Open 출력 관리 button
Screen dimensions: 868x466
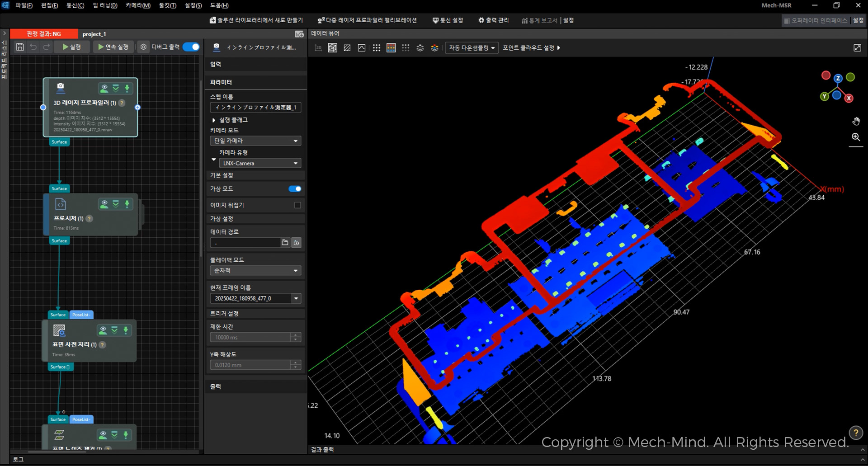[x=494, y=20]
